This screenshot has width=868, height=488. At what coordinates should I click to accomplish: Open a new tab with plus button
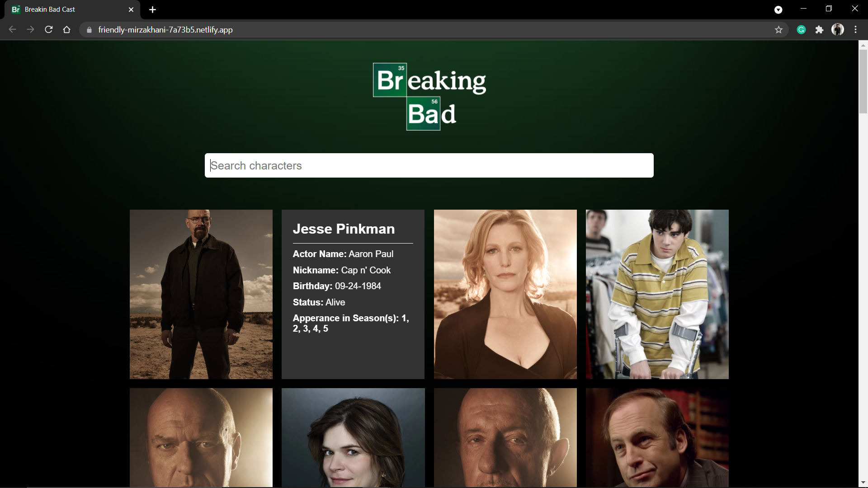coord(153,9)
